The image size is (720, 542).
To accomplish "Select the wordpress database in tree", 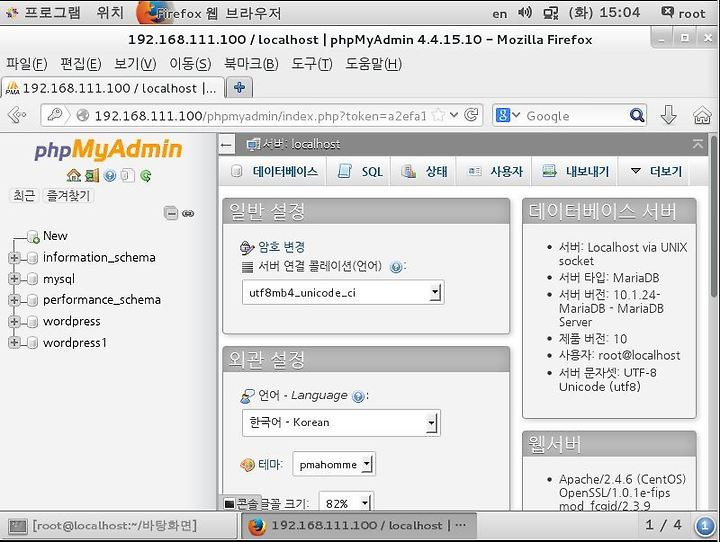I will (x=72, y=322).
